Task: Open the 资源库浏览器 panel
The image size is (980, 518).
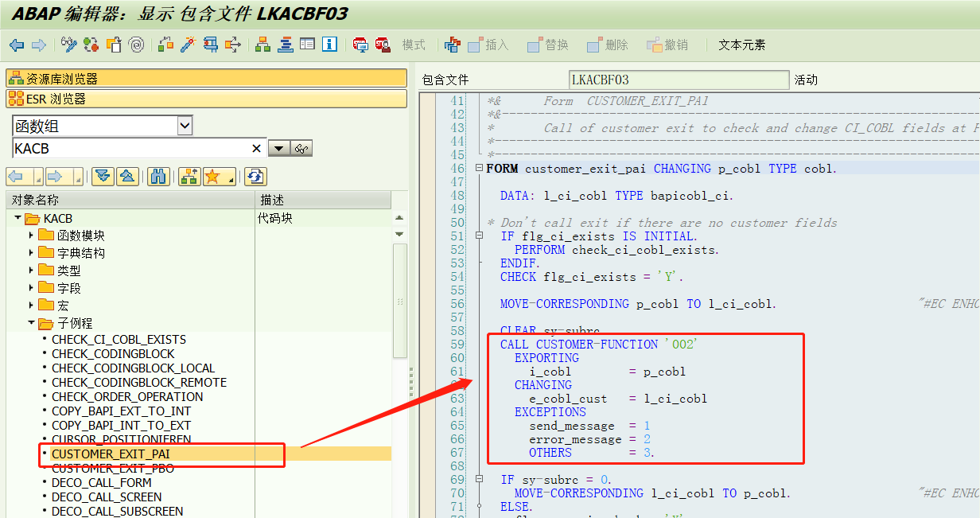Action: tap(60, 77)
